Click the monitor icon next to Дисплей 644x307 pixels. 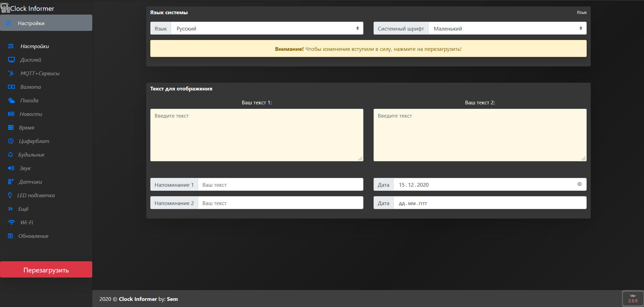pos(11,60)
